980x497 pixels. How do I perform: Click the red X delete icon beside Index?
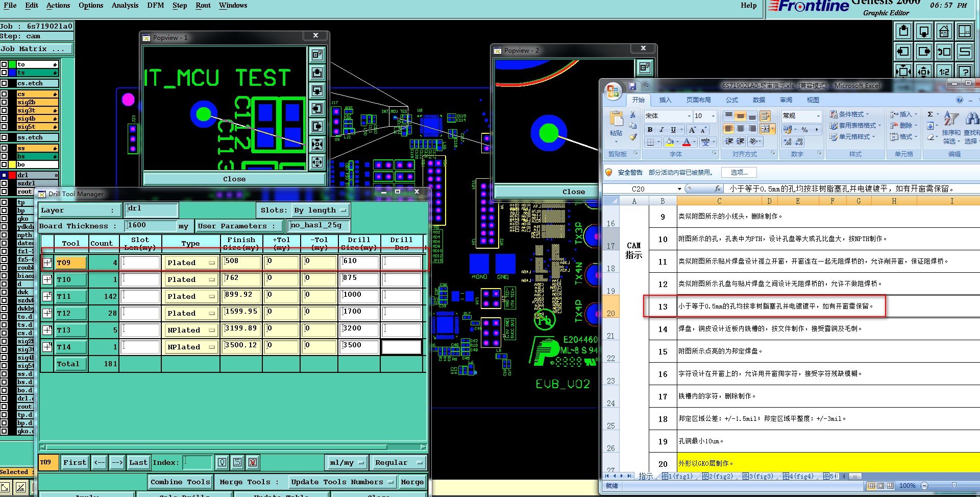click(x=252, y=463)
